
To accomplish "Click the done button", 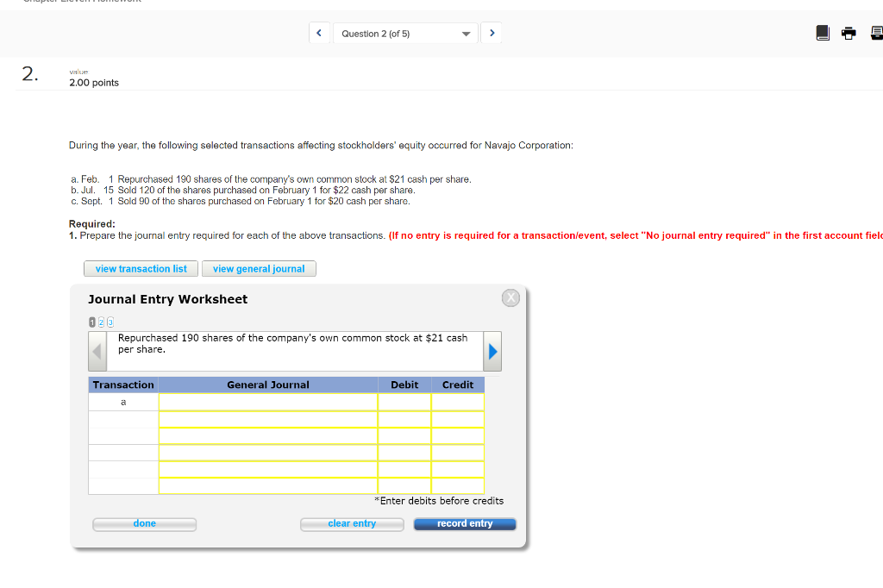I will (145, 524).
